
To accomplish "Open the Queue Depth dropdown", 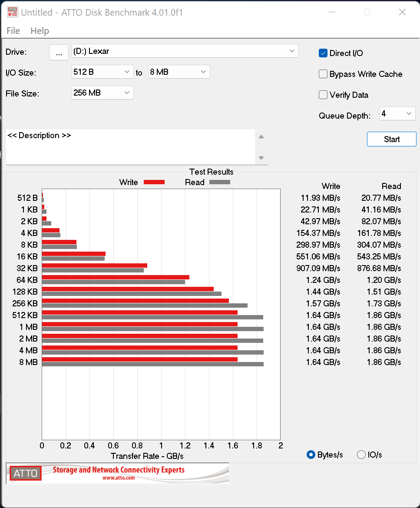I will [x=397, y=114].
